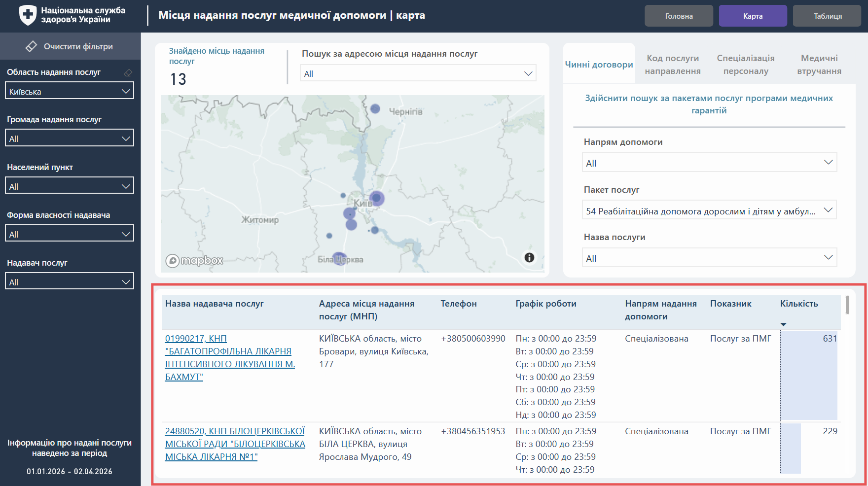Click the found places count 13

(x=178, y=79)
